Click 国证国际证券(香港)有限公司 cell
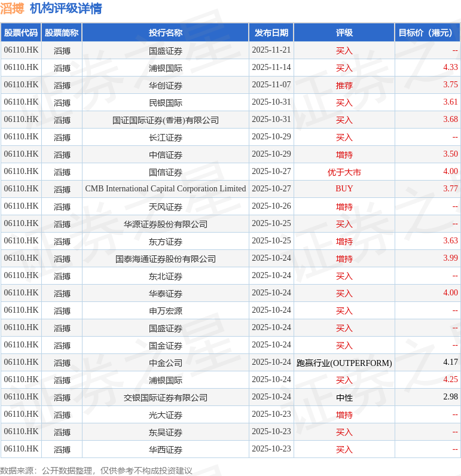Image resolution: width=461 pixels, height=476 pixels. (166, 120)
